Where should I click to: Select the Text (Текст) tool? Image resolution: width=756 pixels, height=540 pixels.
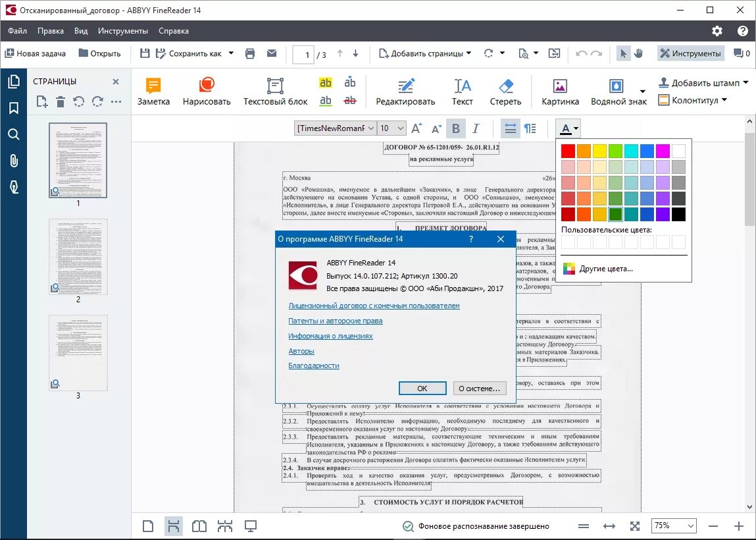click(462, 92)
